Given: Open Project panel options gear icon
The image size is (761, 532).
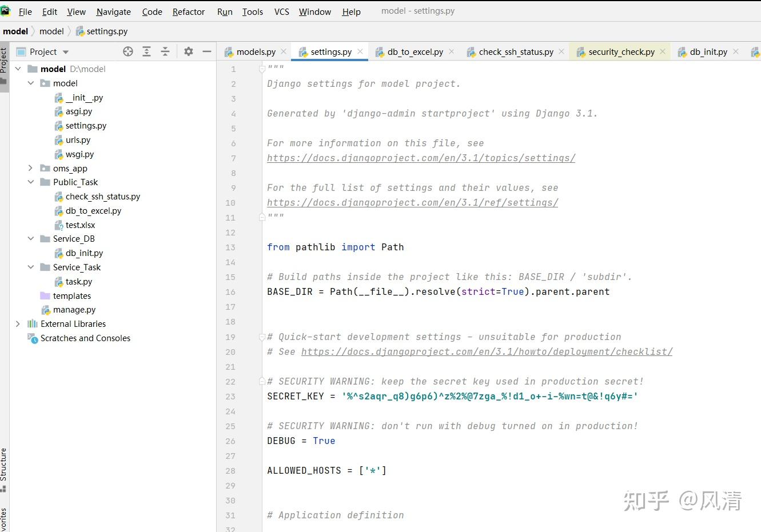Looking at the screenshot, I should pos(189,51).
